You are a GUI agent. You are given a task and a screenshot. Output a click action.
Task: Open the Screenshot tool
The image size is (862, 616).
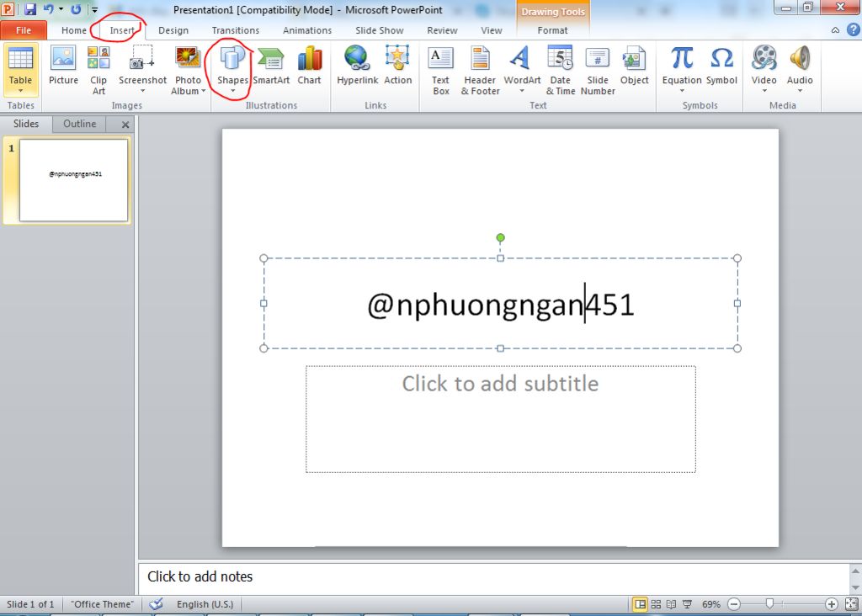click(x=142, y=69)
